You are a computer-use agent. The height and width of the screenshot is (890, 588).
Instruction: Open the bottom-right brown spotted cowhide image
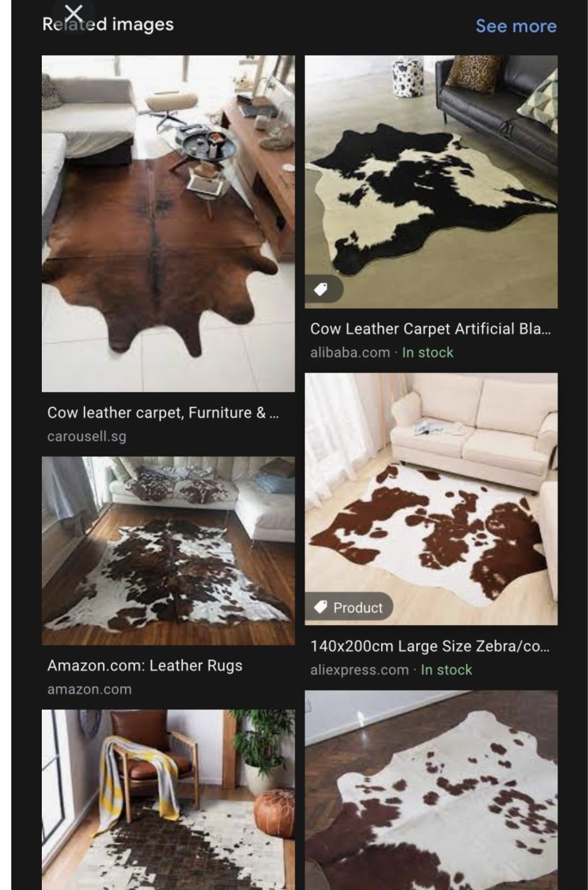click(x=431, y=790)
